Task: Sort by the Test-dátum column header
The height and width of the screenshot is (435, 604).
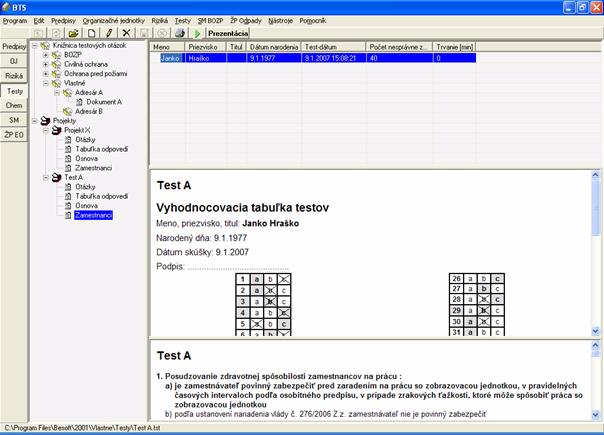Action: click(334, 47)
